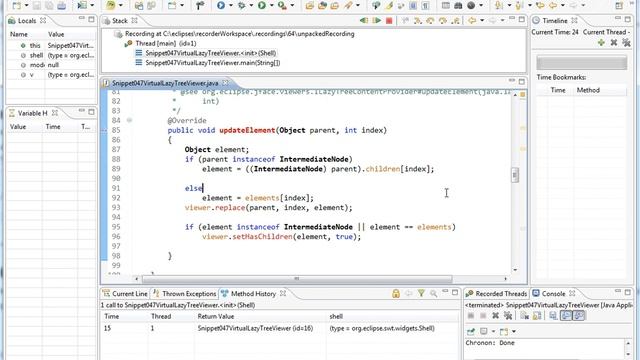640x360 pixels.
Task: Select the Locals view tab
Action: (x=27, y=20)
